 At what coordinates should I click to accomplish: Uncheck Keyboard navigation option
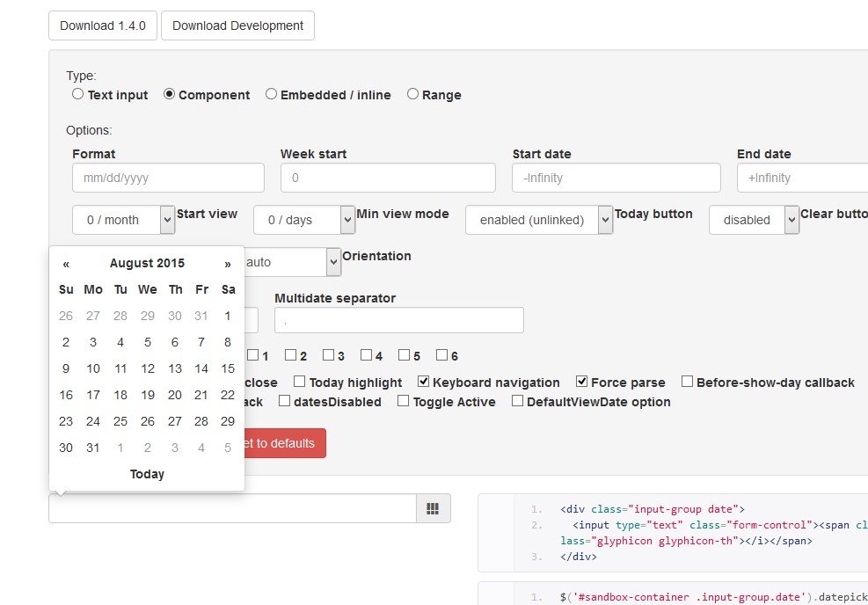point(424,382)
